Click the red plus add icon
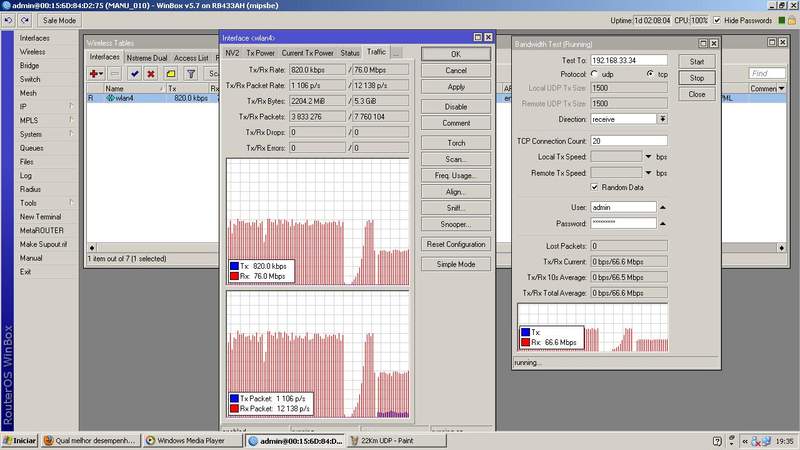800x450 pixels. pos(95,73)
